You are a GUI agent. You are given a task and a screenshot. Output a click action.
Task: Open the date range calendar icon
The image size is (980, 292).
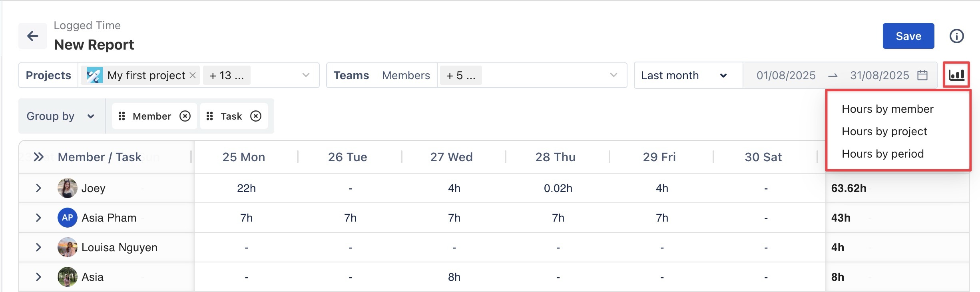[922, 75]
